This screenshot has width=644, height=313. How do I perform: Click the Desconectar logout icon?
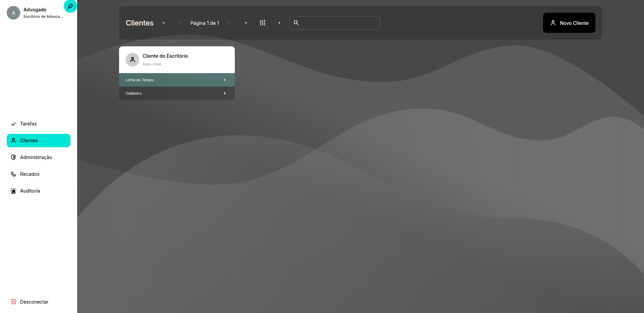pyautogui.click(x=13, y=302)
